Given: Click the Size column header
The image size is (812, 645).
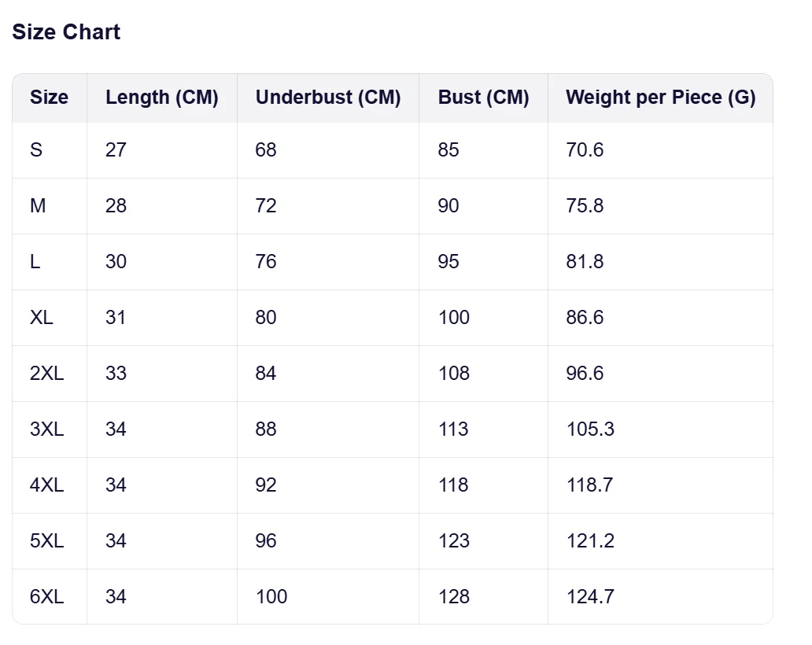Looking at the screenshot, I should (x=49, y=98).
